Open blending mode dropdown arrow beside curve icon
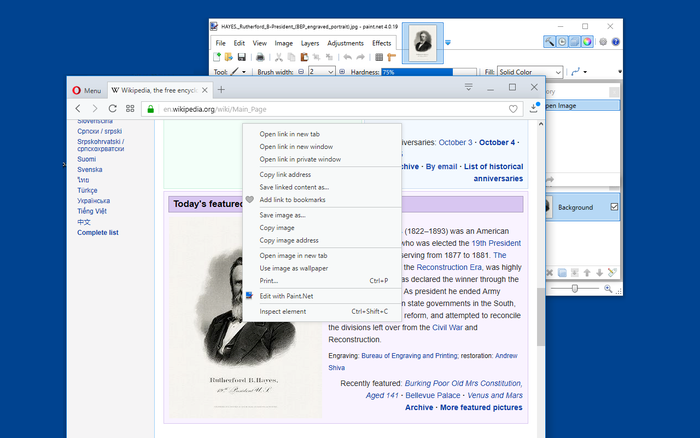This screenshot has height=438, width=700. 585,72
